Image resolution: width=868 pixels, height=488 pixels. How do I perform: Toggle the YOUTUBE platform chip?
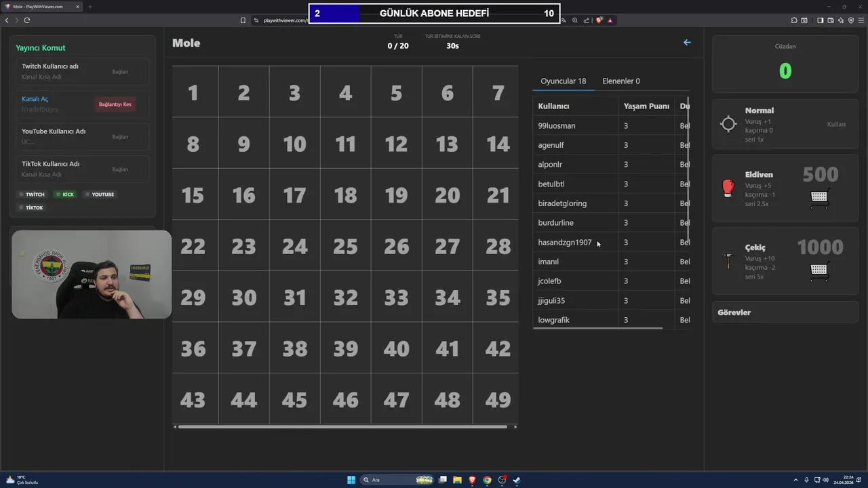(100, 195)
